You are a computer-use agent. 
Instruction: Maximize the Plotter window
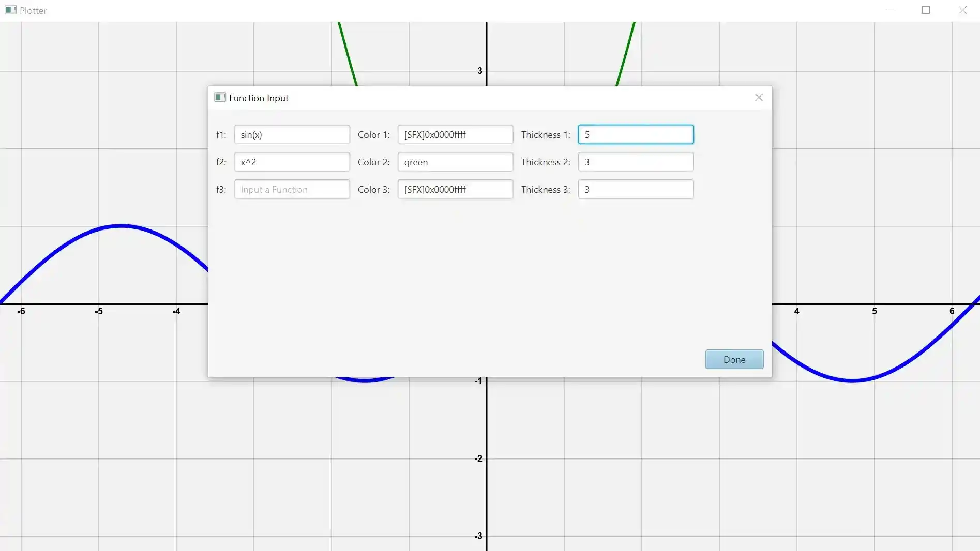[x=926, y=10]
